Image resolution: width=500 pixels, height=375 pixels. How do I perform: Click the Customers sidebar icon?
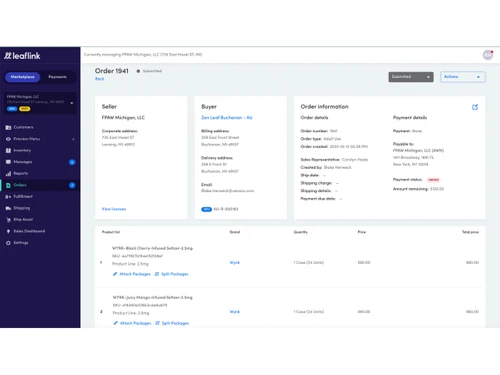(x=8, y=127)
